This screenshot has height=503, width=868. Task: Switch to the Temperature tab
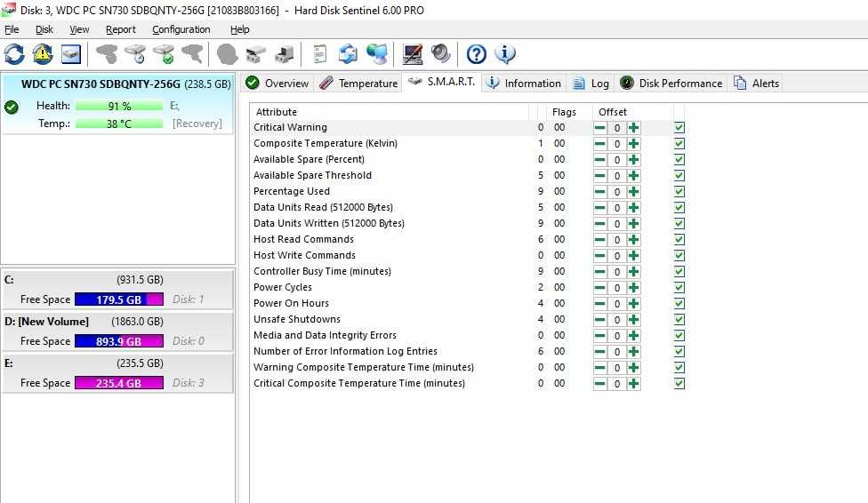pyautogui.click(x=359, y=84)
